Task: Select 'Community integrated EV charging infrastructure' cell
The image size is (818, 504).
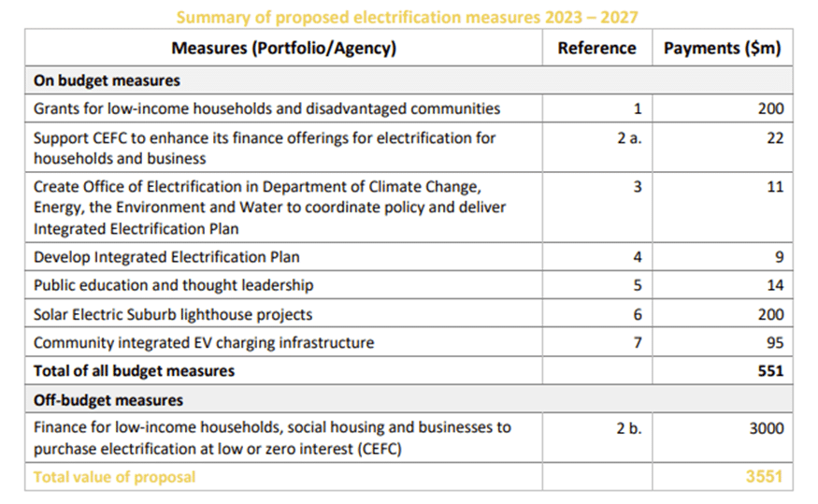Action: (203, 343)
